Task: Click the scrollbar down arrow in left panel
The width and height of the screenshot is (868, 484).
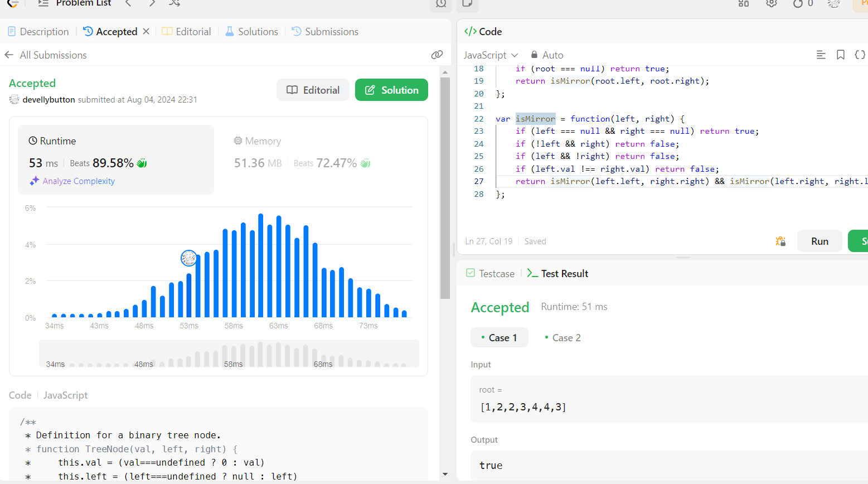Action: coord(445,475)
